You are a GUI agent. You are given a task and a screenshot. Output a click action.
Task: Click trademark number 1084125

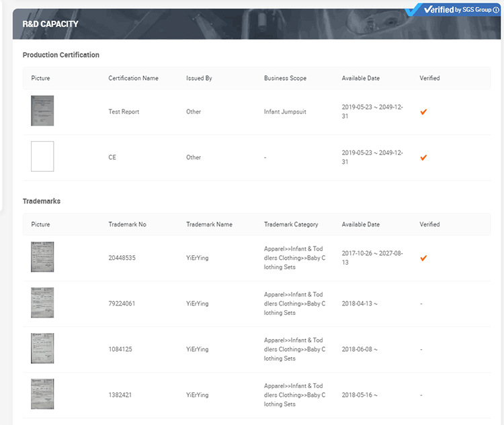[120, 349]
